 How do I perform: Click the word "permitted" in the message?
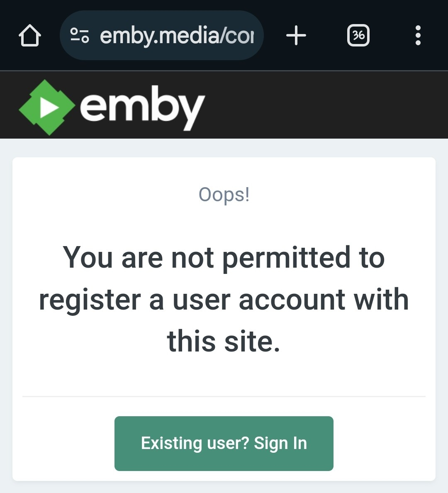coord(286,258)
